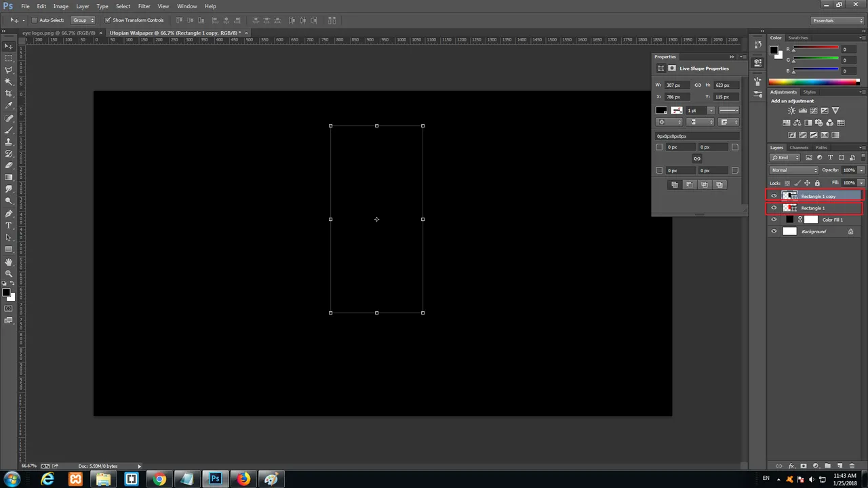This screenshot has height=488, width=868.
Task: Open the Fill slider dropdown arrow
Action: click(x=861, y=183)
